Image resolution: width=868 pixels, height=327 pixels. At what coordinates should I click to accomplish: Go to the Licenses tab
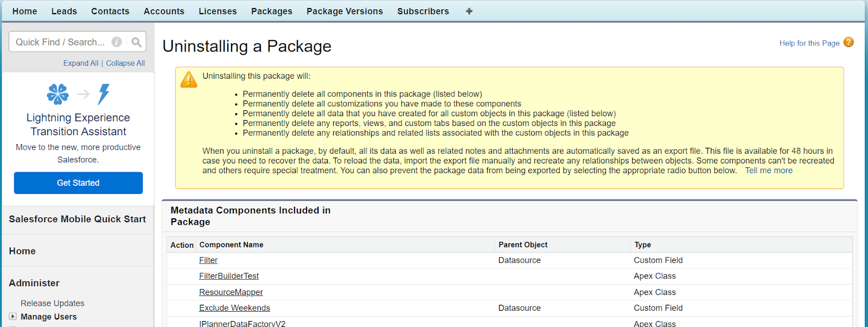click(218, 11)
